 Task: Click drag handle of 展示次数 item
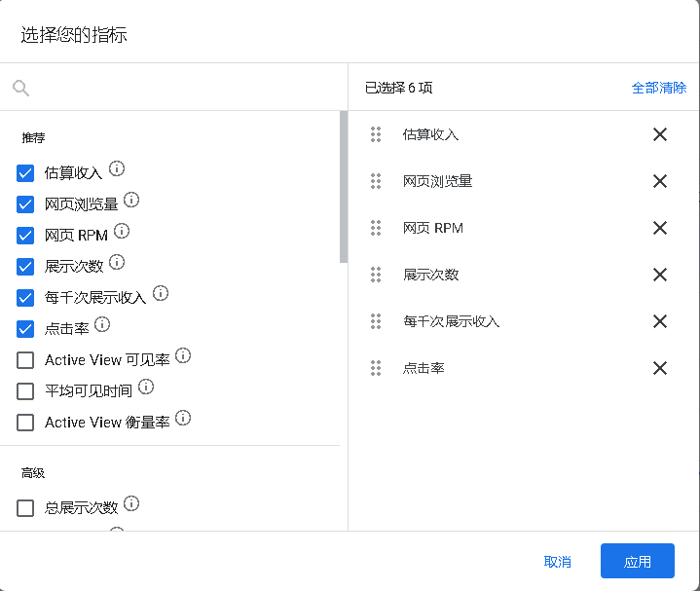pos(376,275)
